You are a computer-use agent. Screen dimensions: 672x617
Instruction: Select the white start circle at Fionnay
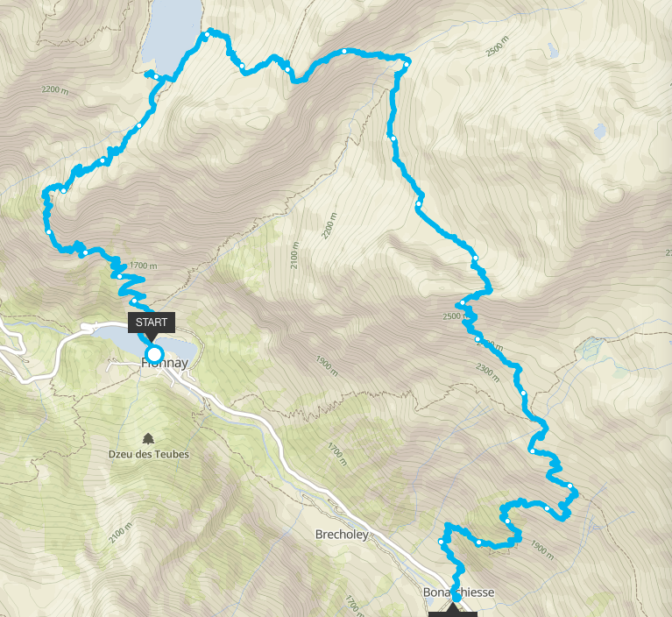tap(154, 355)
